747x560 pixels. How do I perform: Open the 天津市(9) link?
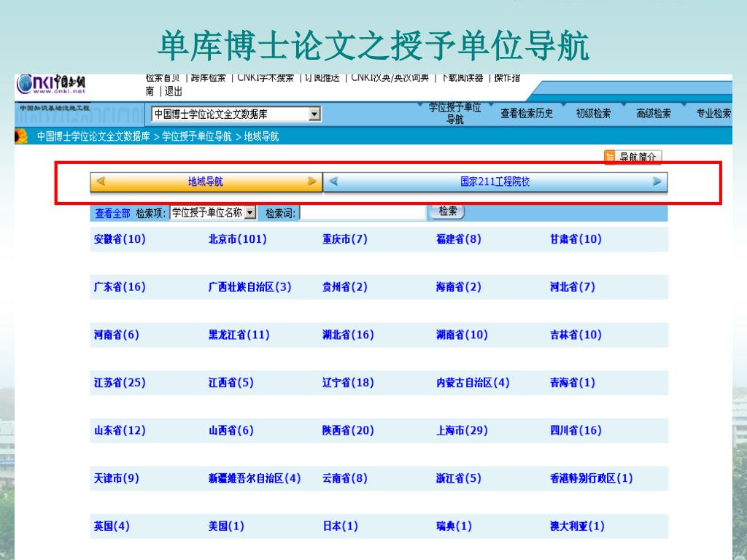click(116, 478)
